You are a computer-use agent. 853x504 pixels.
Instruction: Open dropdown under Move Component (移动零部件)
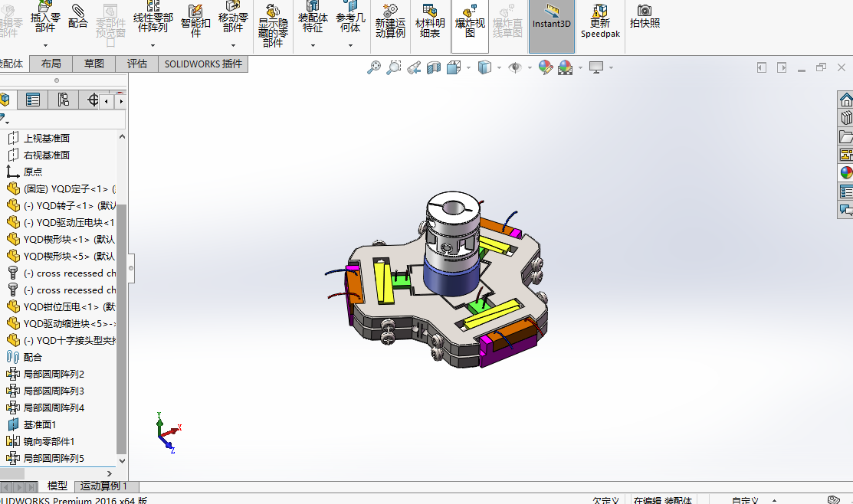coord(233,46)
